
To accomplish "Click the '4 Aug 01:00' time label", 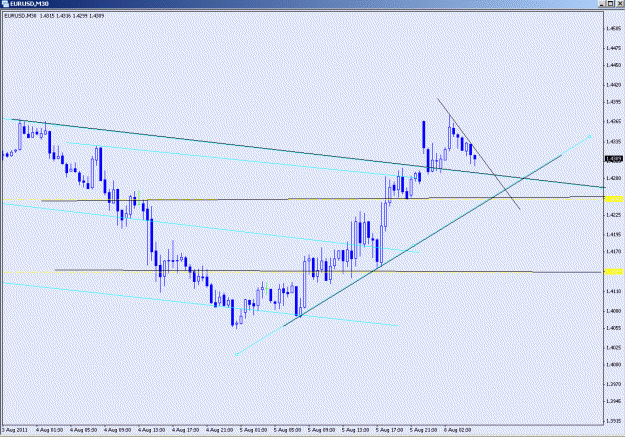I will click(49, 430).
